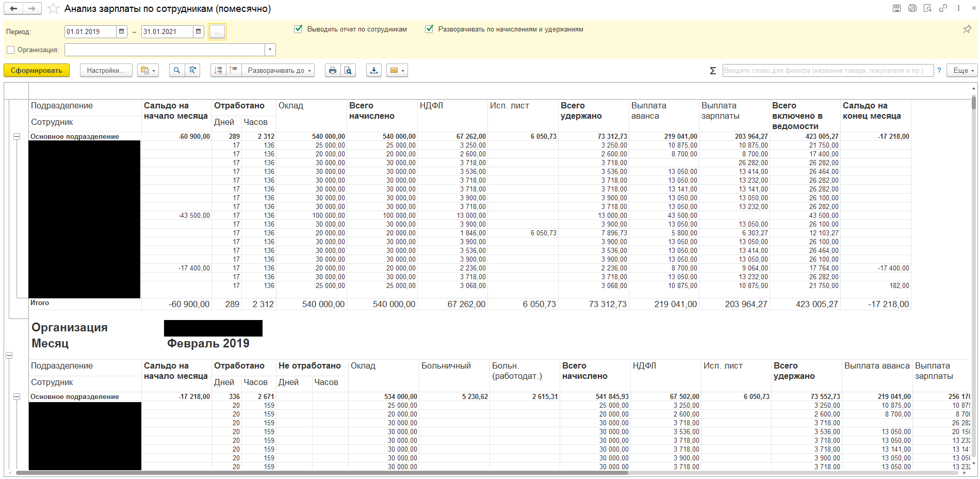Click the find magnifier icon in toolbar

pos(177,71)
